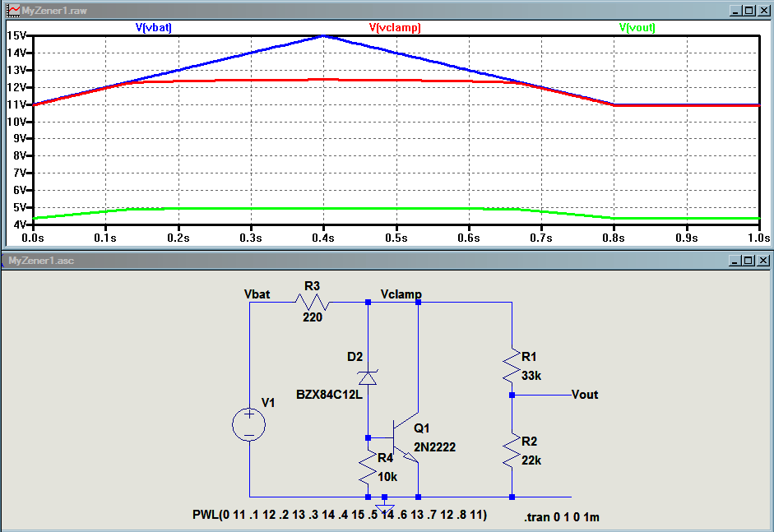Image resolution: width=774 pixels, height=532 pixels.
Task: Click the MyZener1.asc window icon
Action: pyautogui.click(x=4, y=261)
